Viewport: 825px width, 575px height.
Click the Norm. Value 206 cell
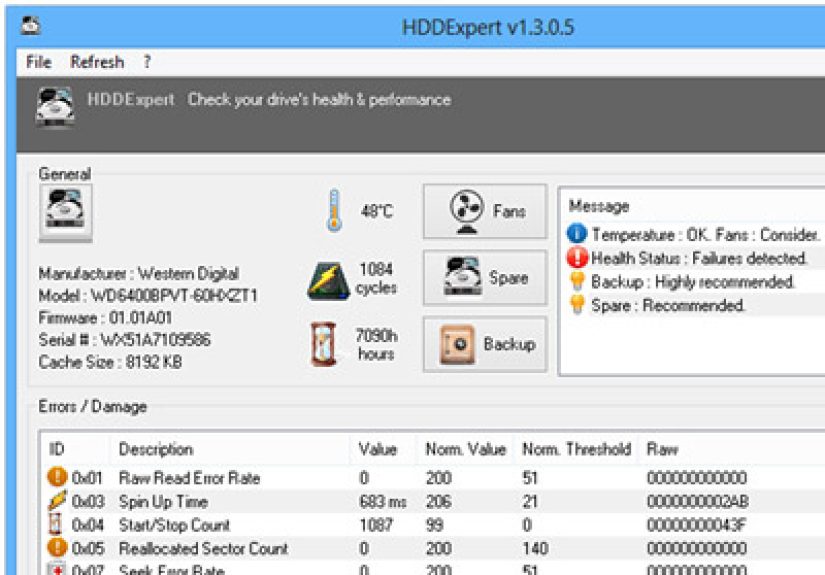click(439, 501)
